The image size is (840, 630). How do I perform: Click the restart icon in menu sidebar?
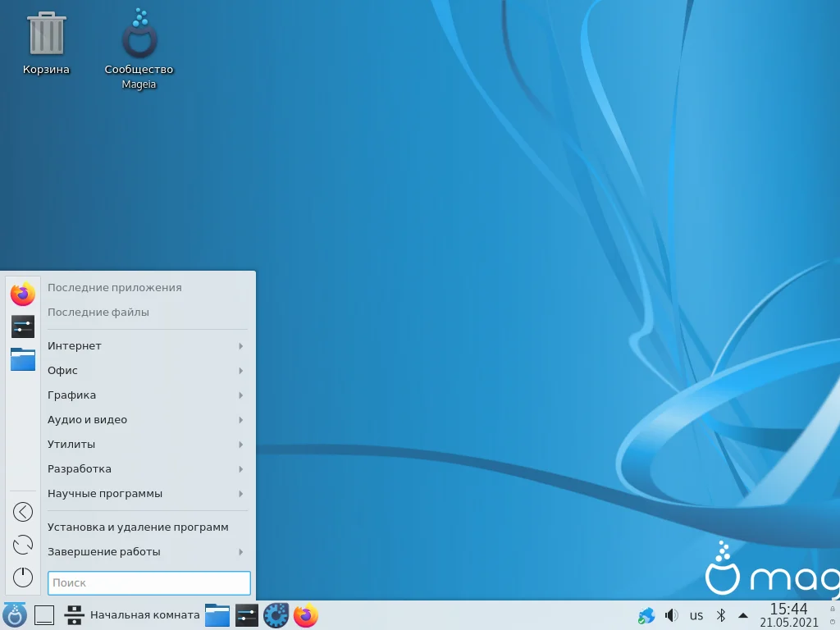[x=23, y=545]
